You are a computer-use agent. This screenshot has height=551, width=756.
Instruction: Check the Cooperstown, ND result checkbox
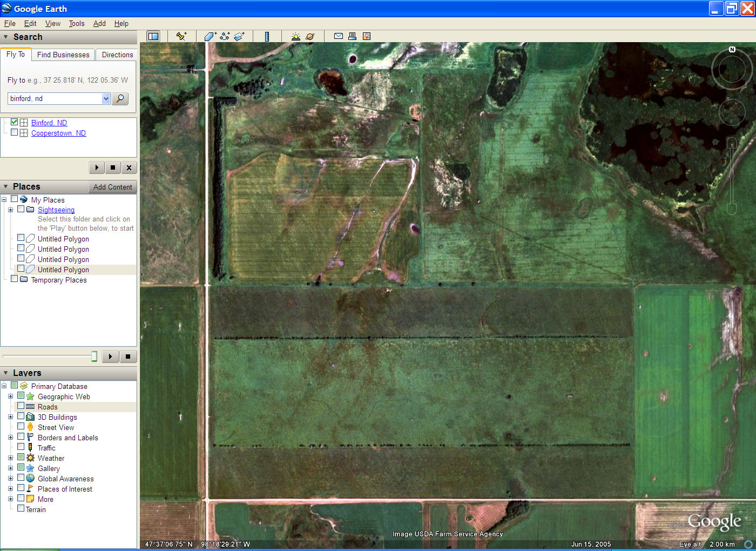pyautogui.click(x=15, y=132)
